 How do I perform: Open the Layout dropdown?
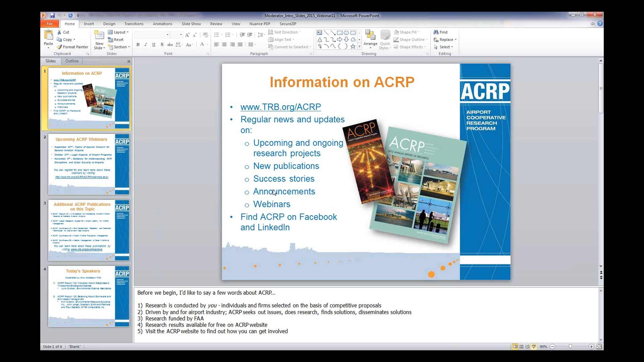(x=118, y=32)
